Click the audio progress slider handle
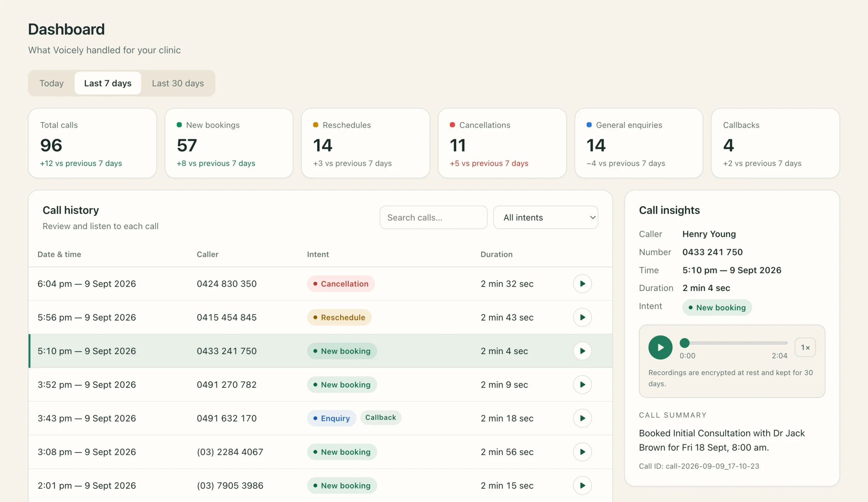868x502 pixels. click(x=685, y=343)
